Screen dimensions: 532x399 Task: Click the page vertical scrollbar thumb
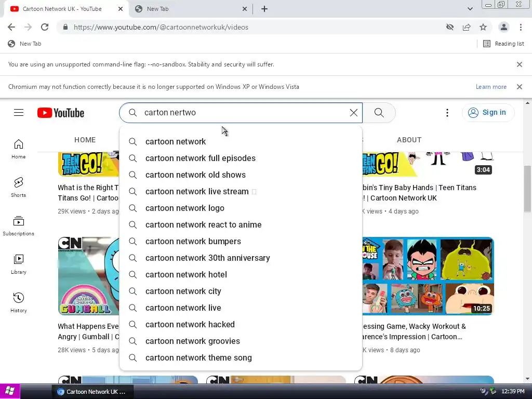[528, 189]
